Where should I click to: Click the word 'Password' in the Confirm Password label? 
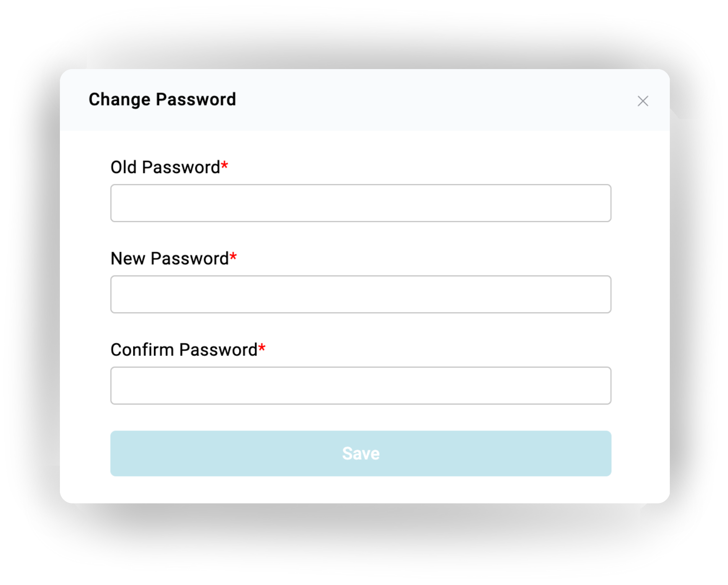[218, 350]
